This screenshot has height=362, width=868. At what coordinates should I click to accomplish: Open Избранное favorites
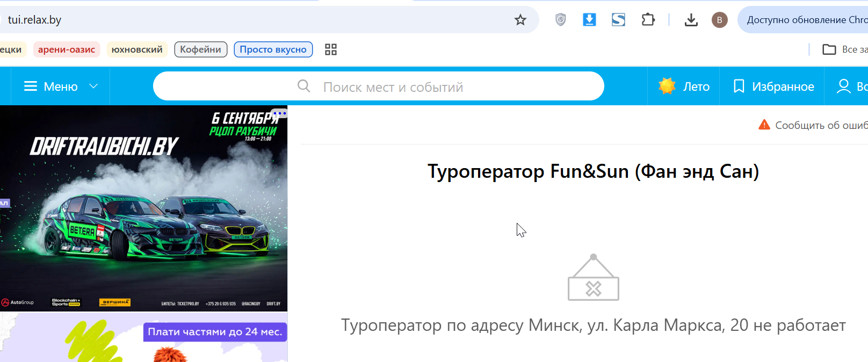pos(773,86)
